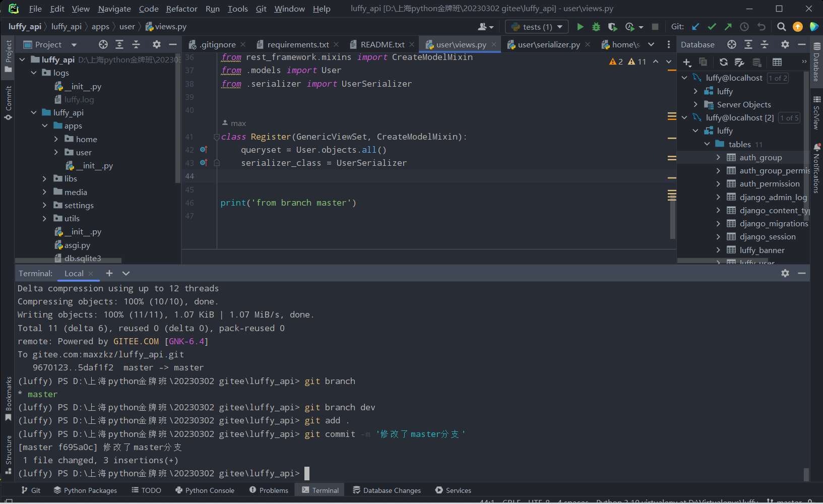The image size is (823, 504).
Task: Show Git history clock icon
Action: [x=744, y=27]
